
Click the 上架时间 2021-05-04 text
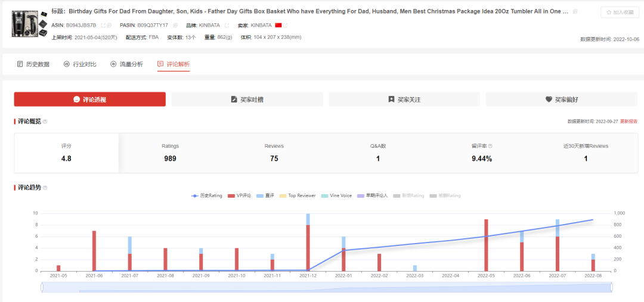tap(83, 38)
